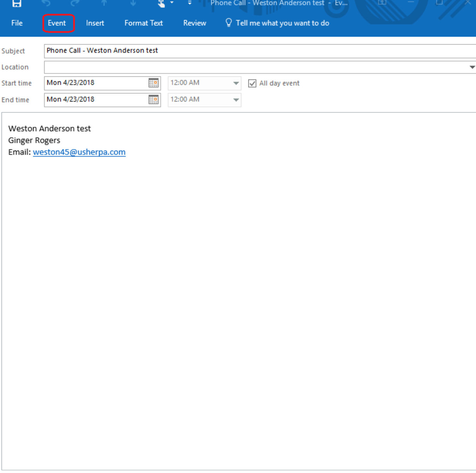Open the Start time hour dropdown
This screenshot has height=473, width=476.
click(236, 83)
